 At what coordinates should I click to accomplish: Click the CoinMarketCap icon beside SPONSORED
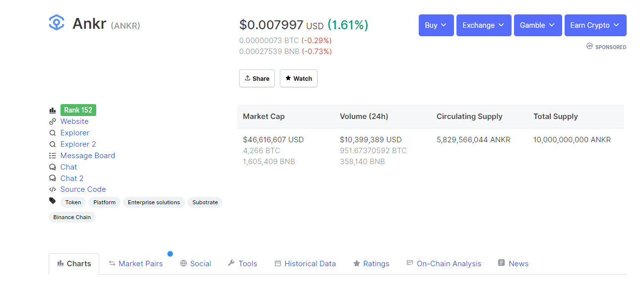click(x=589, y=46)
